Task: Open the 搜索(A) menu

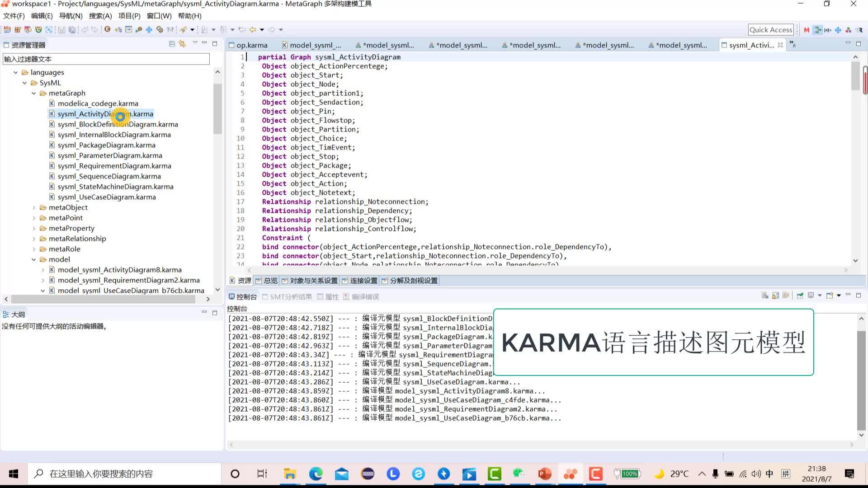Action: coord(100,16)
